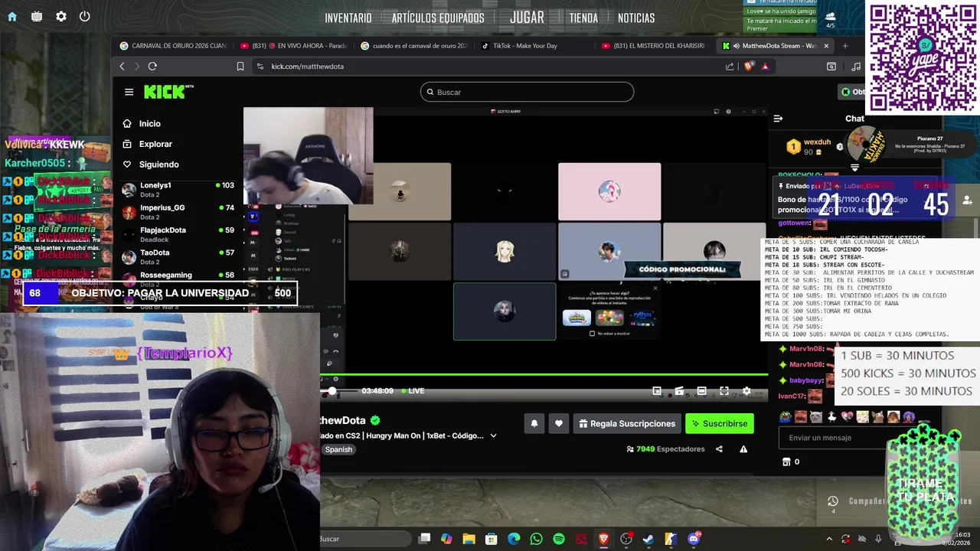Image resolution: width=980 pixels, height=551 pixels.
Task: Focus the Buscar search field on Kick
Action: (x=527, y=92)
